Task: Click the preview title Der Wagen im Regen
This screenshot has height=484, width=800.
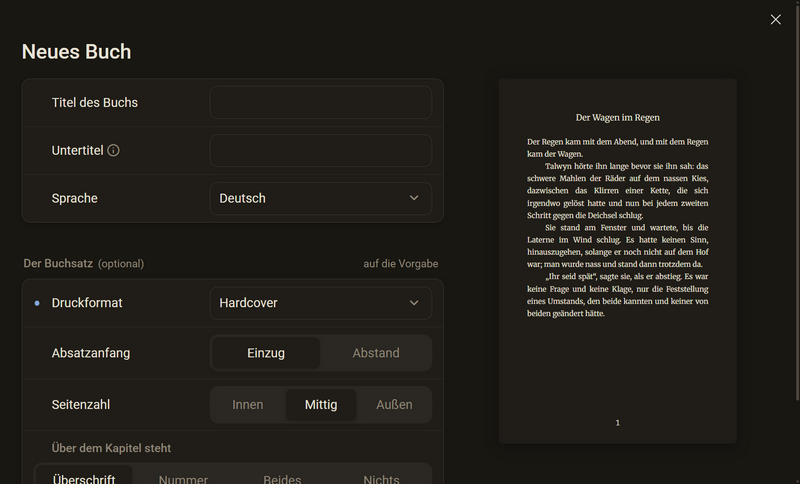Action: 617,117
